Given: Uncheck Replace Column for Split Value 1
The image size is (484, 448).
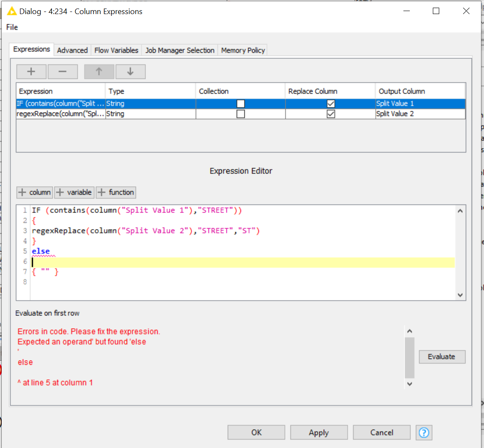Looking at the screenshot, I should click(330, 104).
